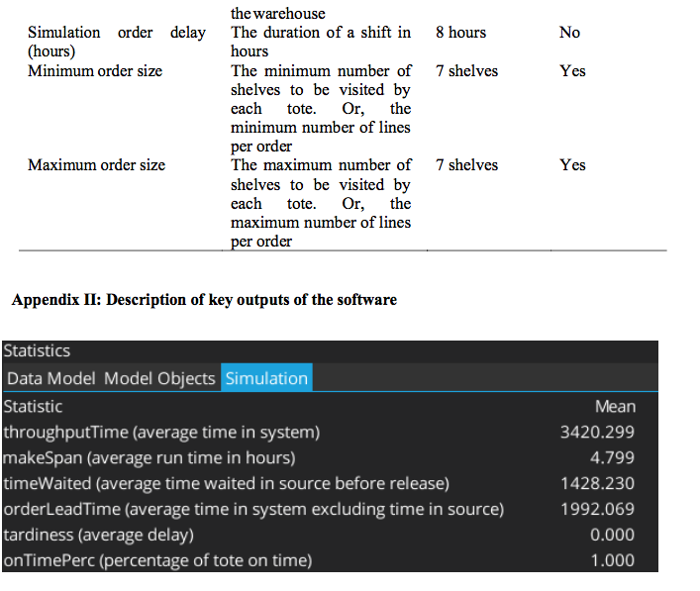The width and height of the screenshot is (700, 591).
Task: Click the Minimum order size cell
Action: tap(95, 71)
